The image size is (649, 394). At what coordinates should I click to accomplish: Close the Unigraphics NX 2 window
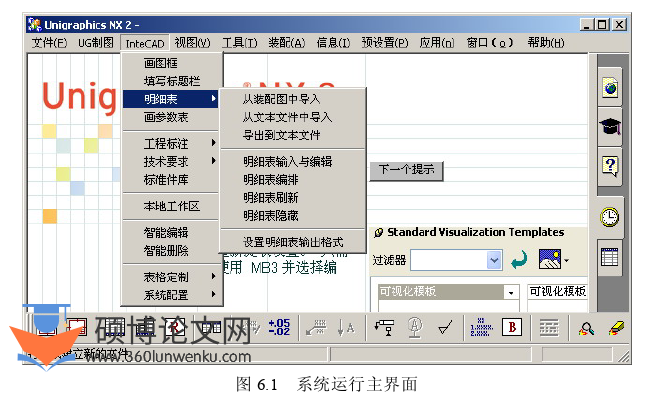[x=619, y=25]
